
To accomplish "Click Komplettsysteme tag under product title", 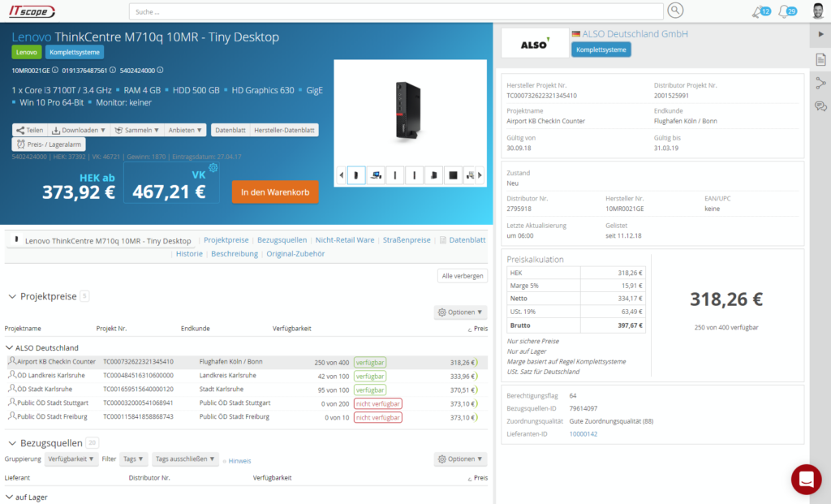I will point(74,52).
